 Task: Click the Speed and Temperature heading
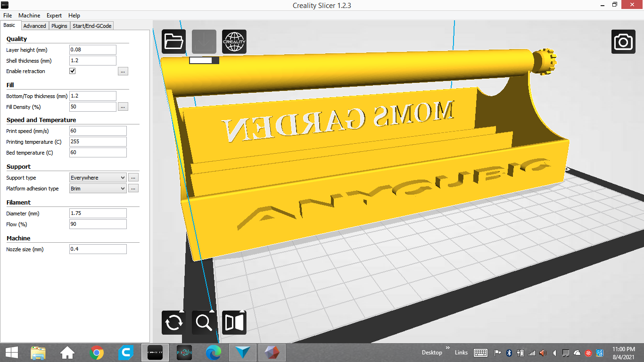[x=41, y=120]
